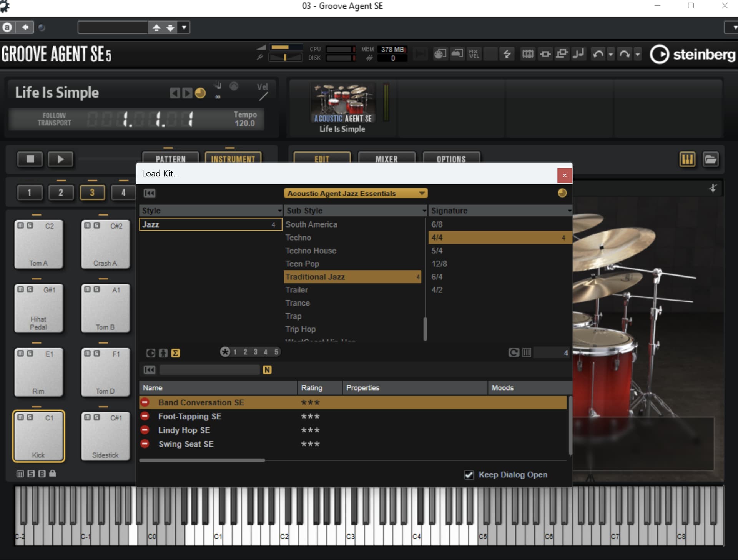This screenshot has width=738, height=560.
Task: Click the Load Kit search input field
Action: click(x=209, y=370)
